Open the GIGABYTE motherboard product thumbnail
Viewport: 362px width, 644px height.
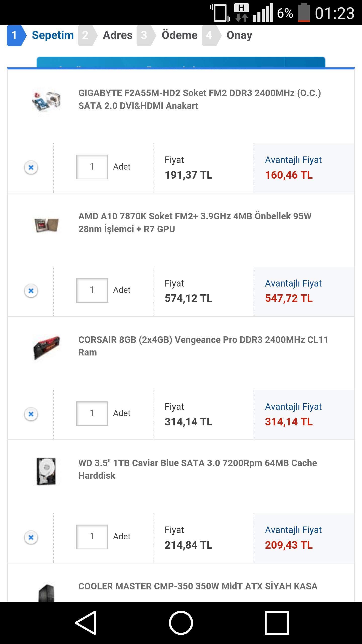[x=47, y=101]
